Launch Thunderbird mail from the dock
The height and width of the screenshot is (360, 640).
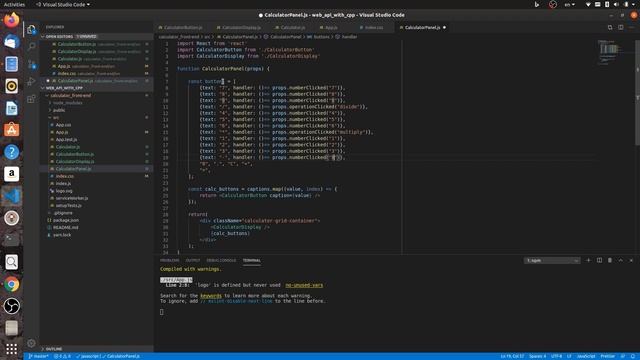click(x=11, y=42)
